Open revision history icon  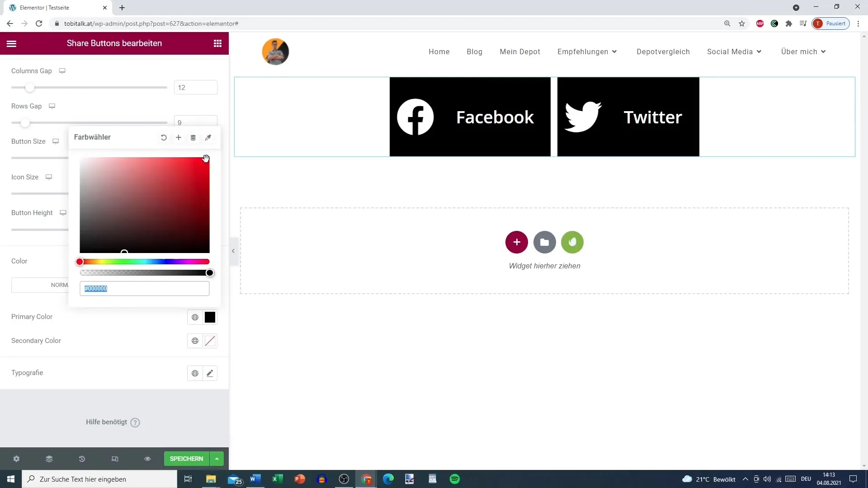click(82, 459)
